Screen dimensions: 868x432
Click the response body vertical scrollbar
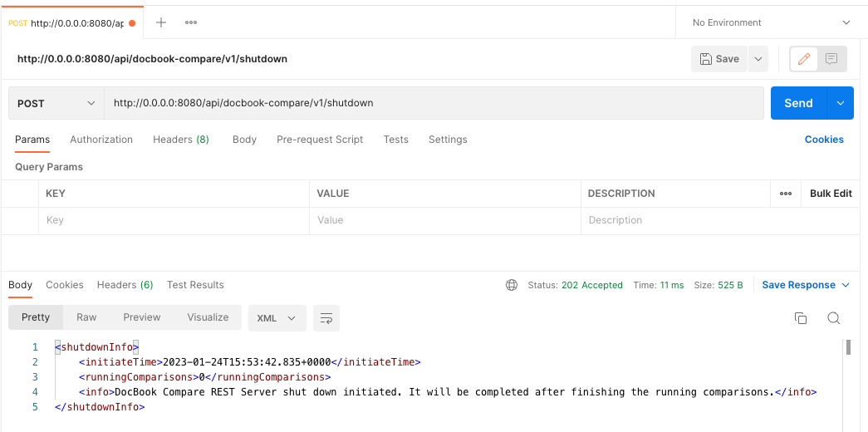pyautogui.click(x=848, y=347)
